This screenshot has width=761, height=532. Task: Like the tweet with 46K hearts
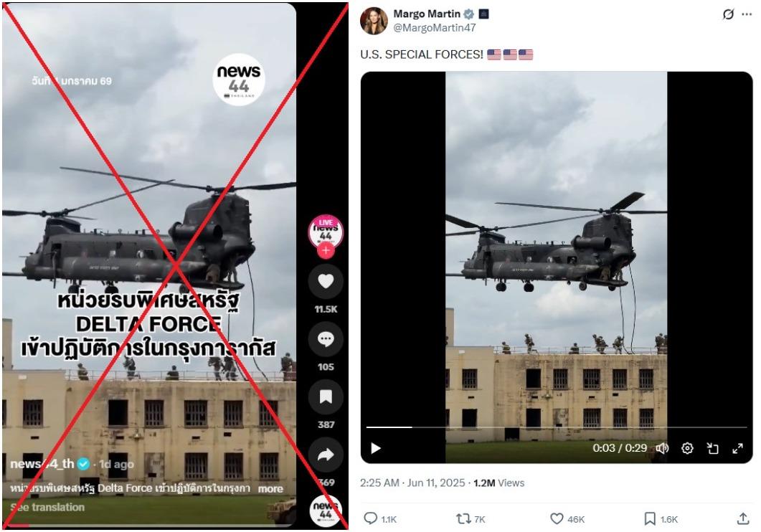pos(557,519)
